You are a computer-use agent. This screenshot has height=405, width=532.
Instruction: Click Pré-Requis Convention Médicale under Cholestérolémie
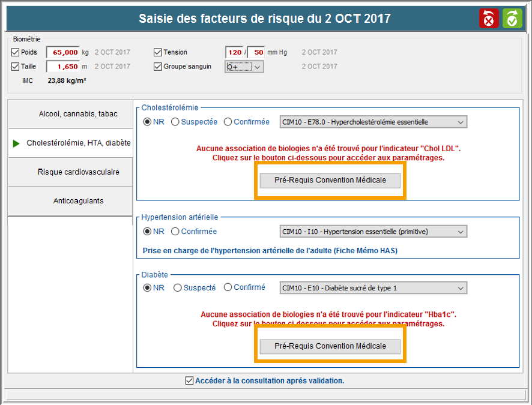(330, 180)
